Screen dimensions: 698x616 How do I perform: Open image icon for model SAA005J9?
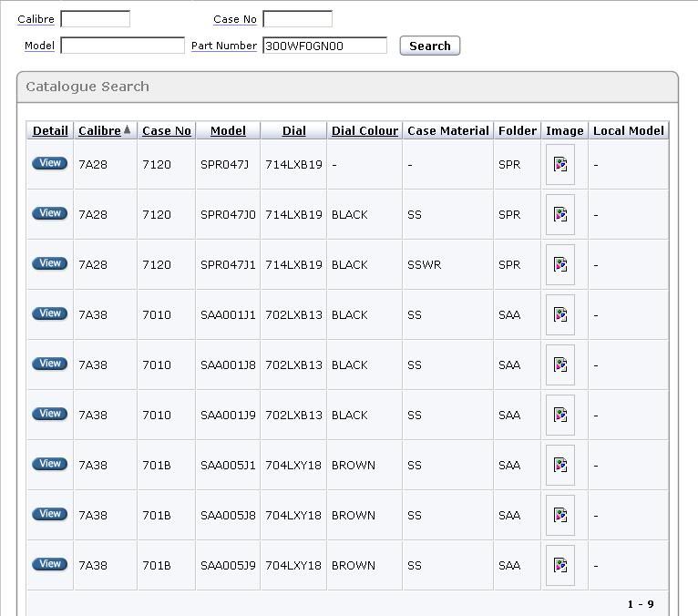560,566
